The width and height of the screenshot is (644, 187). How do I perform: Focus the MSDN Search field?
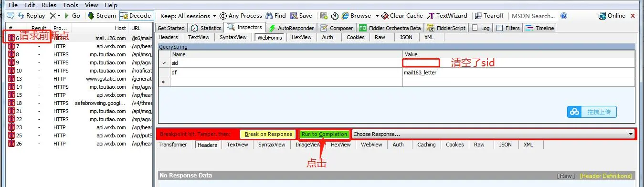(535, 16)
